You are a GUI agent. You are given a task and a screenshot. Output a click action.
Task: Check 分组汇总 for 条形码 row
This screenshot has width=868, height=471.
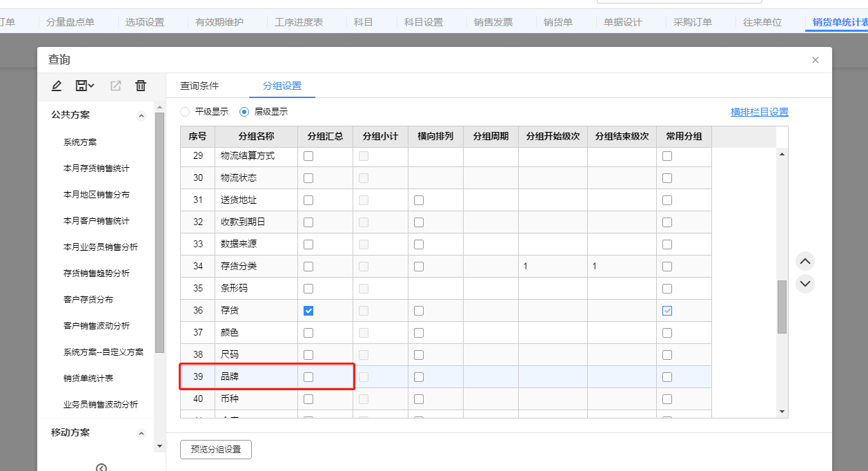308,289
